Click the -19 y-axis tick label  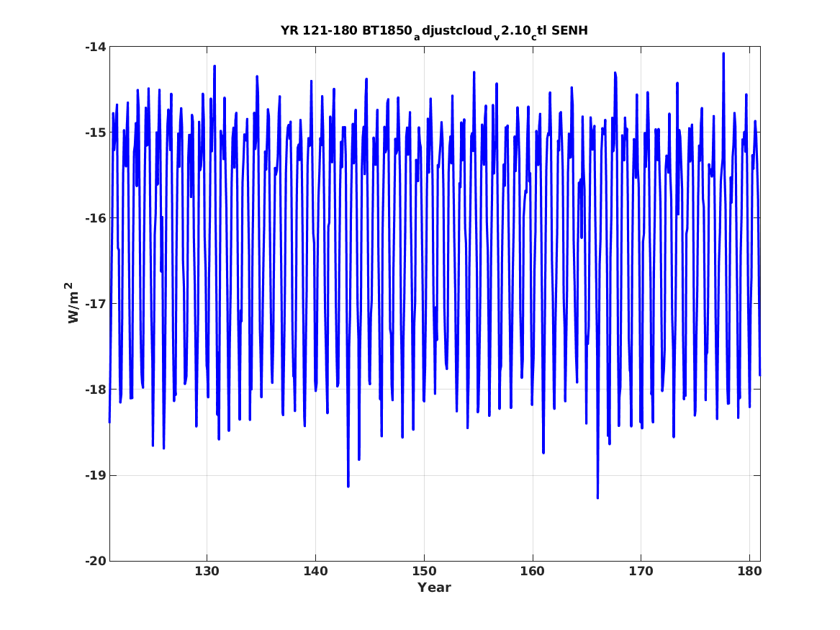95,476
